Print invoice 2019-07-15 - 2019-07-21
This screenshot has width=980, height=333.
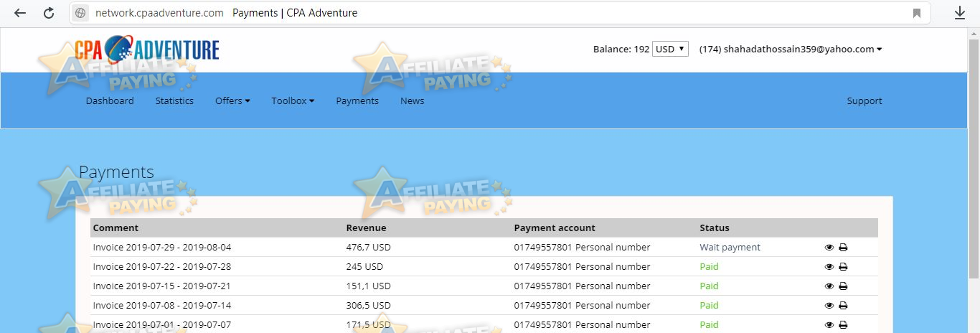(843, 286)
